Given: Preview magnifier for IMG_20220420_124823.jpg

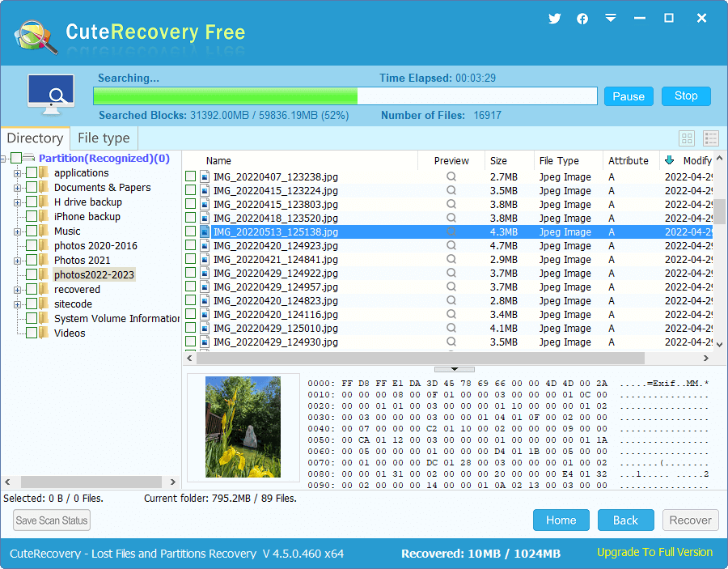Looking at the screenshot, I should coord(451,300).
